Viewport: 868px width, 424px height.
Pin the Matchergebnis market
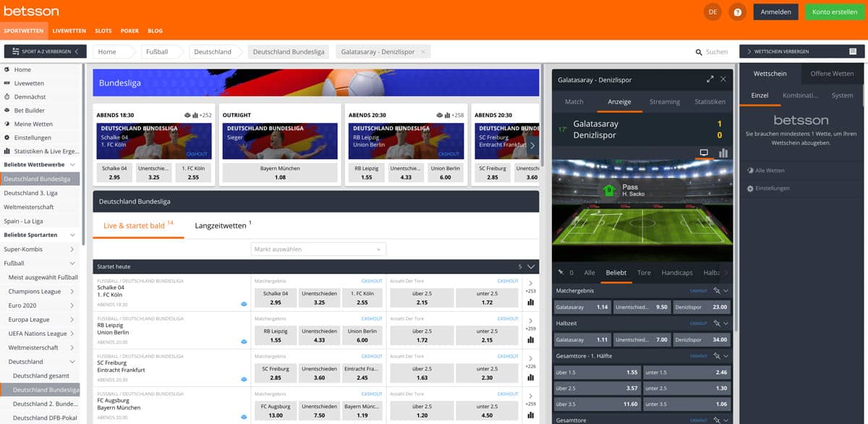(x=716, y=290)
